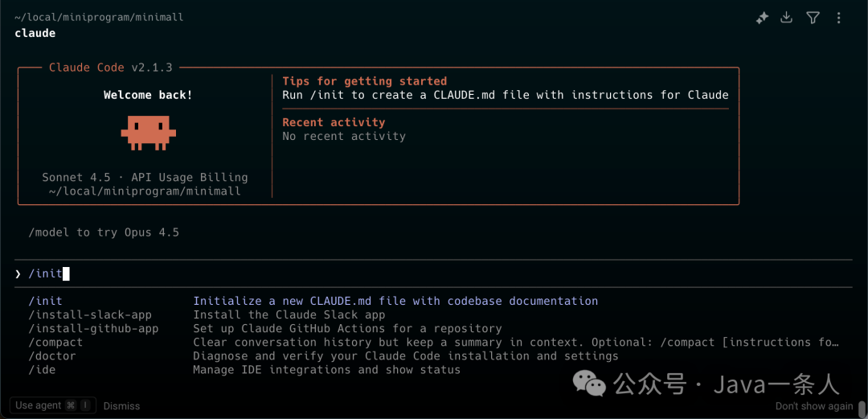Click the AI sparkles icon in block header
The width and height of the screenshot is (868, 419).
pyautogui.click(x=762, y=18)
